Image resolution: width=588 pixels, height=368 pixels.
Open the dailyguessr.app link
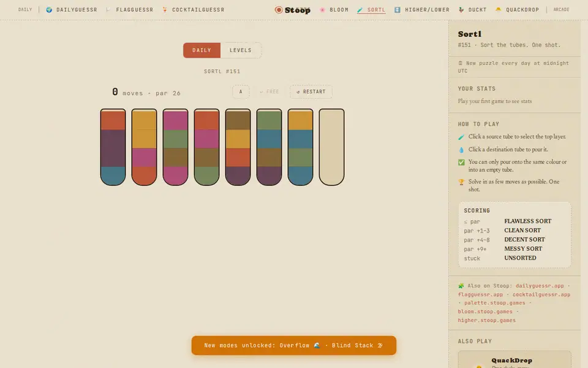[x=540, y=286]
